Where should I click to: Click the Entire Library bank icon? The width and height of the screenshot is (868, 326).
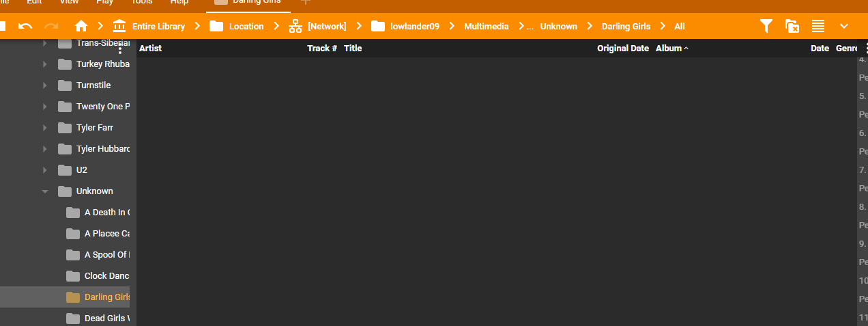(119, 26)
